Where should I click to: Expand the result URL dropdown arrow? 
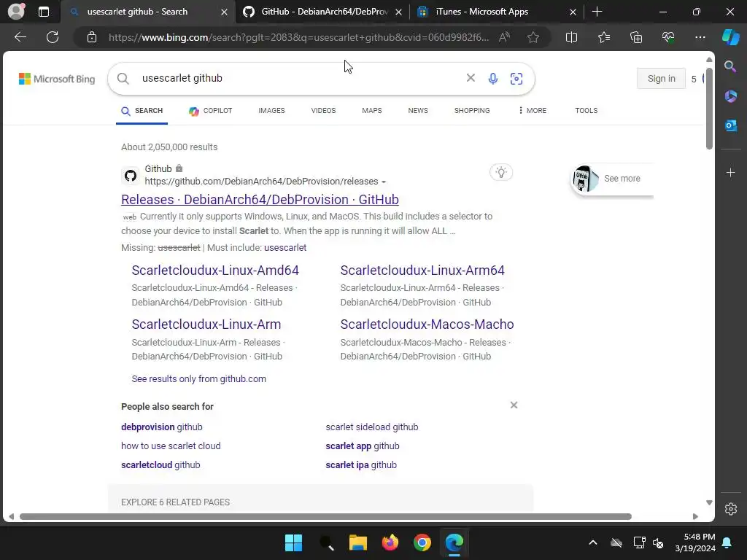point(384,182)
